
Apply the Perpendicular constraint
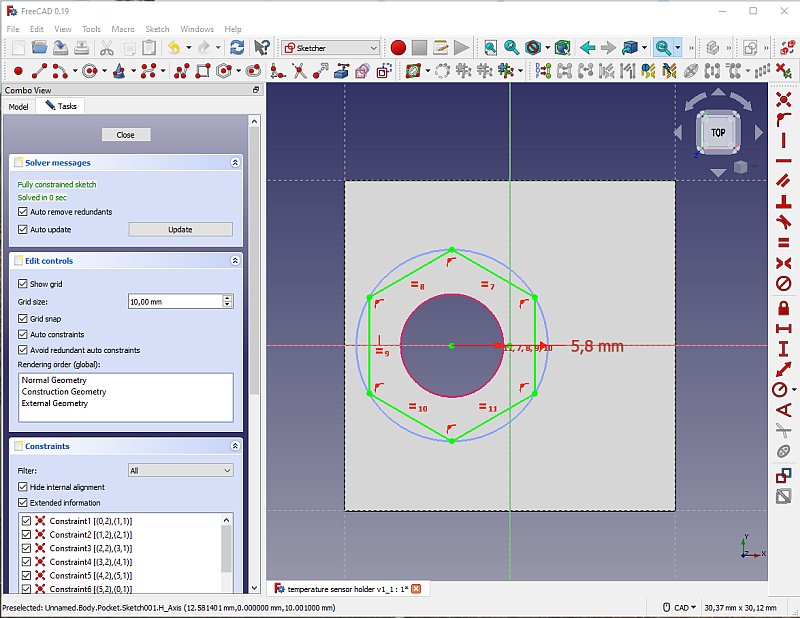784,201
